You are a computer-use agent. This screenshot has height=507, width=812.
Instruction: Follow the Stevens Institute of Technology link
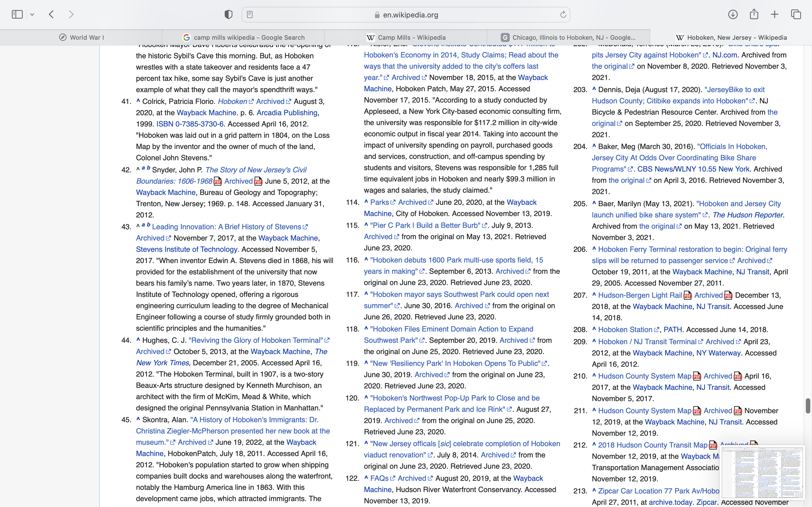pyautogui.click(x=187, y=250)
